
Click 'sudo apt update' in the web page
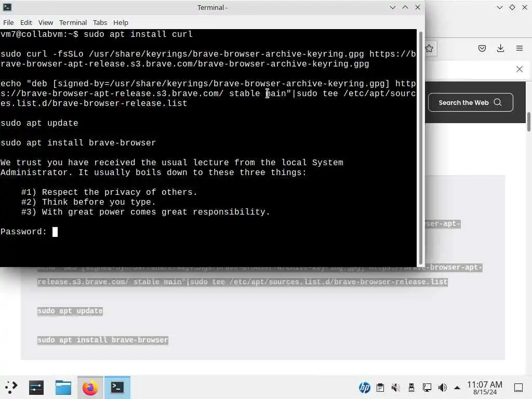70,311
